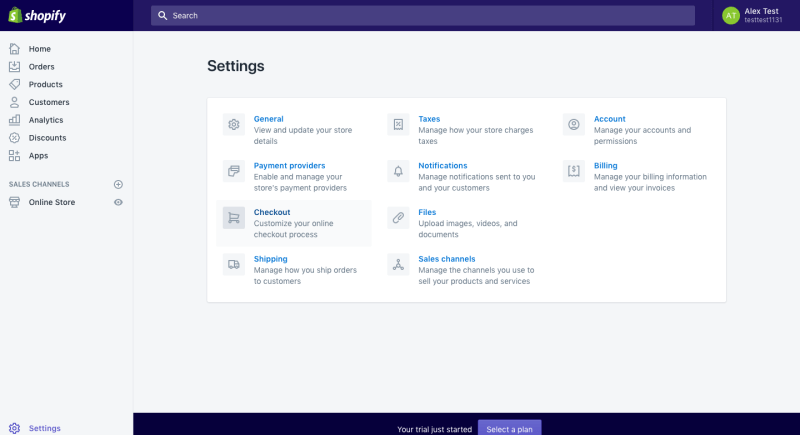The width and height of the screenshot is (800, 435).
Task: Click the Checkout cart icon
Action: pyautogui.click(x=234, y=218)
